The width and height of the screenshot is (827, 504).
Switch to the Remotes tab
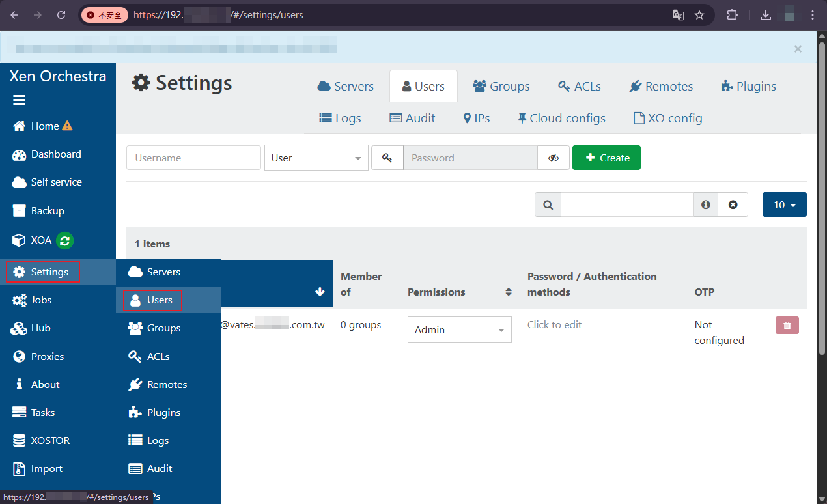(661, 86)
